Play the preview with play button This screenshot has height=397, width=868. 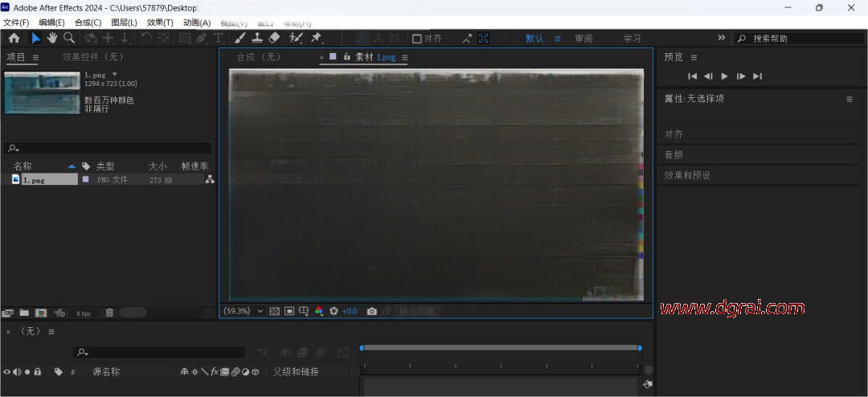point(724,76)
